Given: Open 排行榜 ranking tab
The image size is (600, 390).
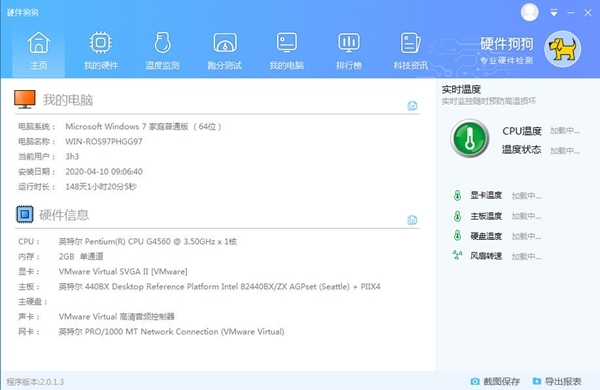Looking at the screenshot, I should pyautogui.click(x=349, y=52).
